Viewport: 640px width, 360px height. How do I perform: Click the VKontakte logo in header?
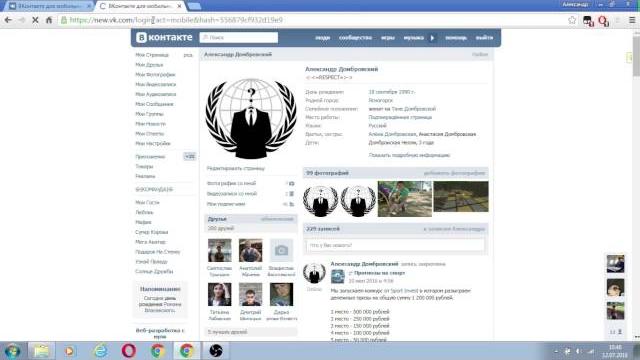[164, 37]
